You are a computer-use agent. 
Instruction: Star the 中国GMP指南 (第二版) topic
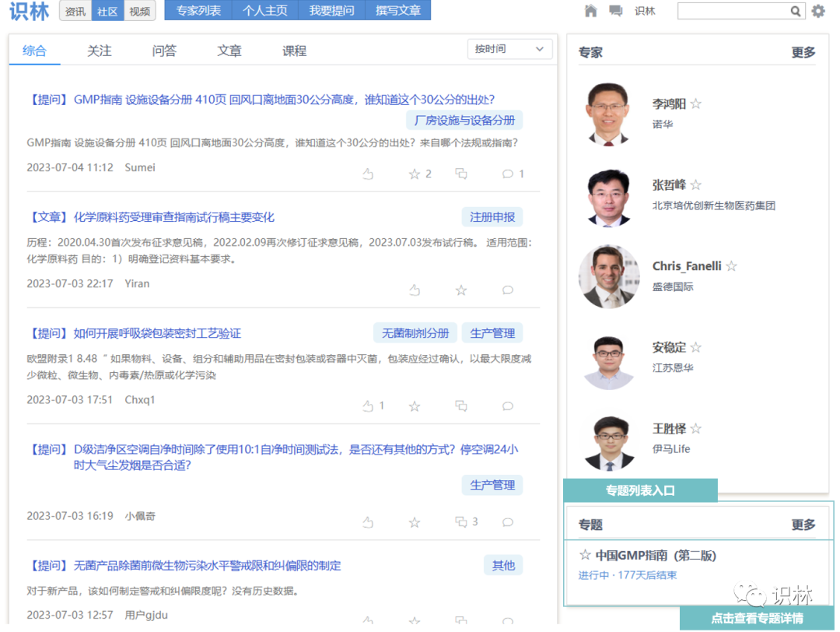pos(585,555)
